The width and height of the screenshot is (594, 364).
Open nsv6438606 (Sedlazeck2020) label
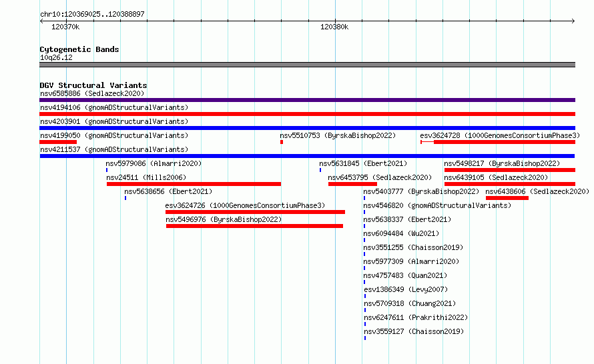[x=537, y=191]
